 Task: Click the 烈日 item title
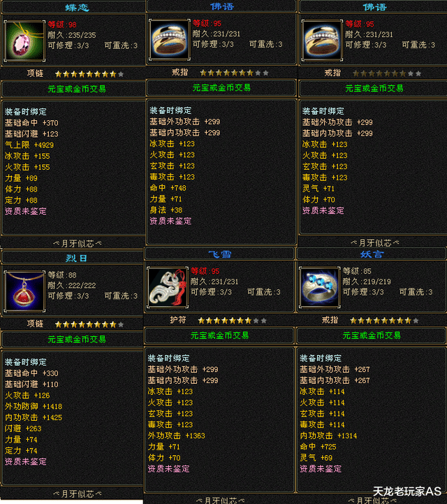76,258
